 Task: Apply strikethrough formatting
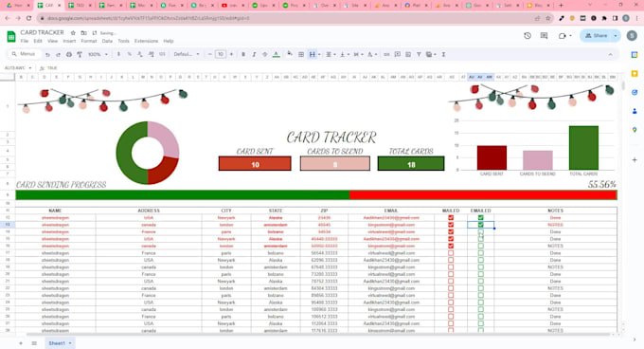click(264, 54)
